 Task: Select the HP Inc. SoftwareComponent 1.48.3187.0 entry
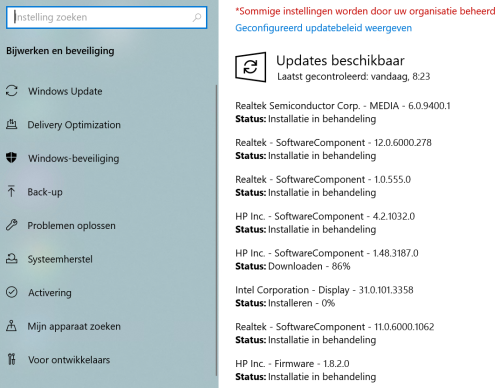[x=327, y=253]
